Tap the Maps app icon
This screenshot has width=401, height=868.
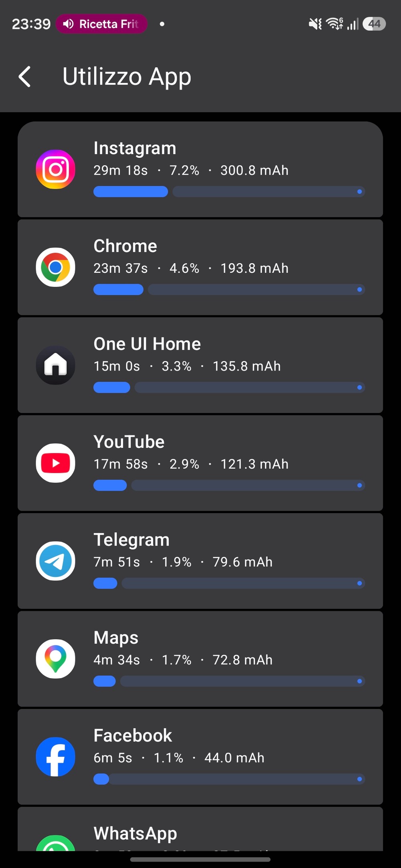point(55,659)
